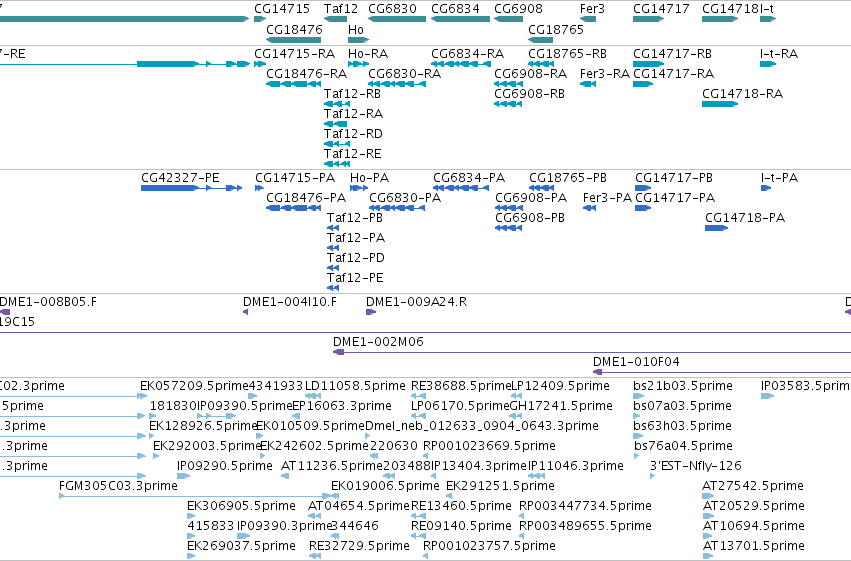The height and width of the screenshot is (561, 851).
Task: Click EST AT13701.5prime
Action: tap(754, 545)
